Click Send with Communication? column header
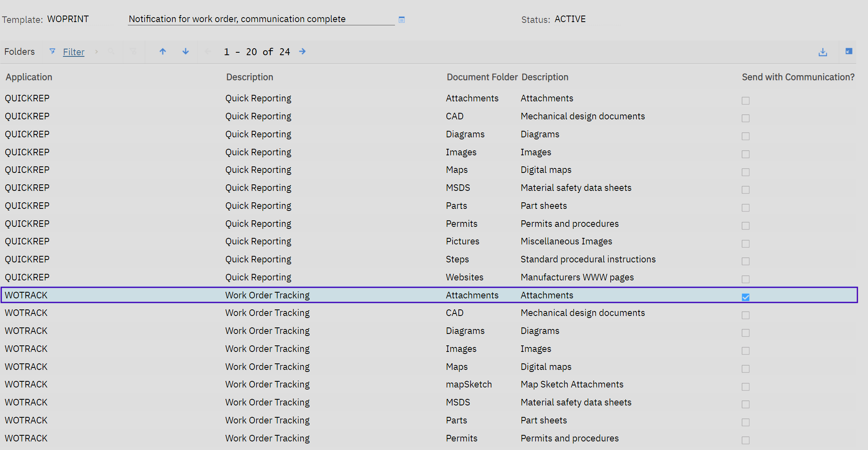 (x=798, y=77)
